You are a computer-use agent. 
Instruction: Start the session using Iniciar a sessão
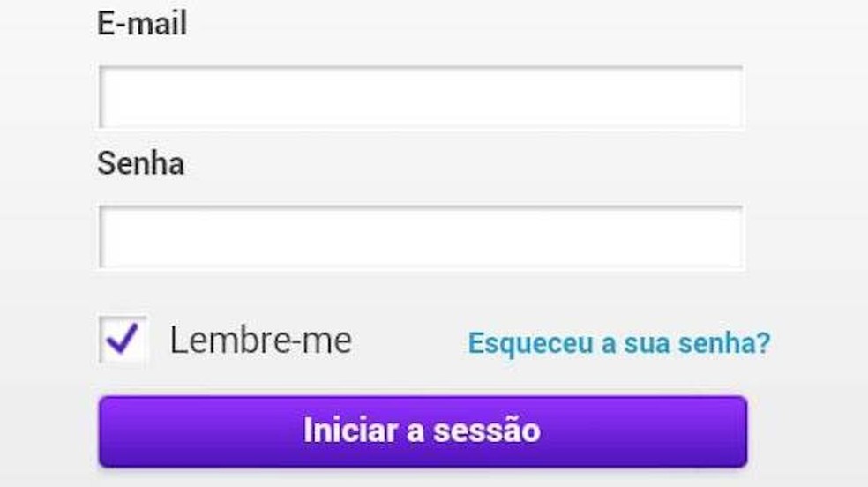point(423,431)
